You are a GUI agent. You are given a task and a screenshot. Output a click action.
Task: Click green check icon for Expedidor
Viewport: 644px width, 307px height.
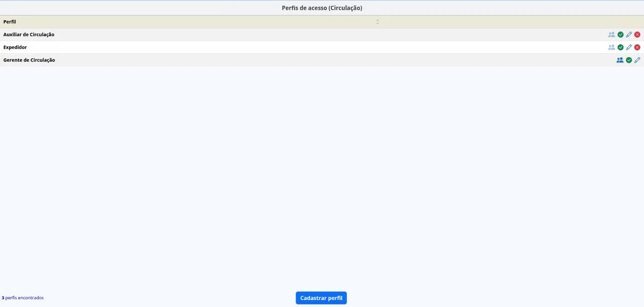pyautogui.click(x=621, y=47)
